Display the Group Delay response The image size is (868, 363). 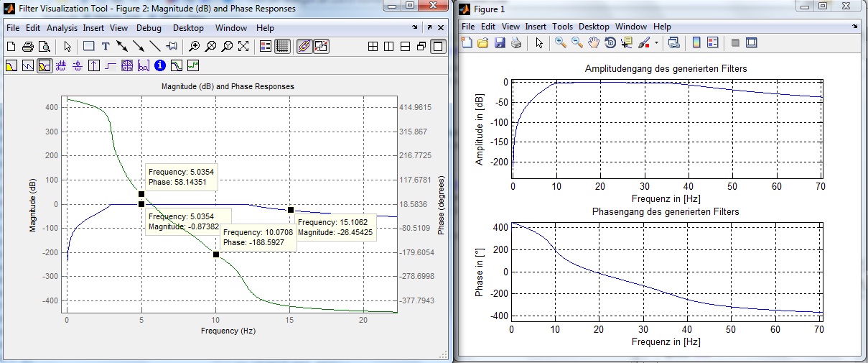pyautogui.click(x=61, y=66)
